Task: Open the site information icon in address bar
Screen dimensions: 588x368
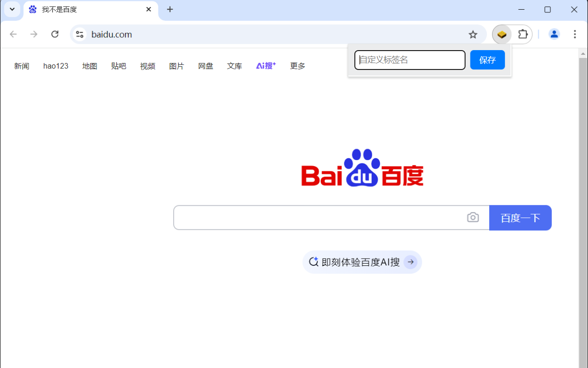Action: 80,34
